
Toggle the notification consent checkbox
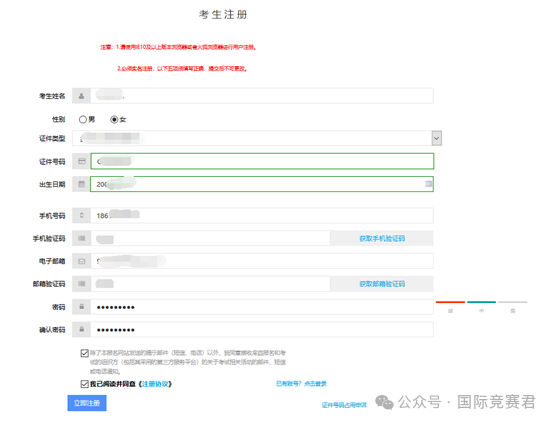pos(84,353)
